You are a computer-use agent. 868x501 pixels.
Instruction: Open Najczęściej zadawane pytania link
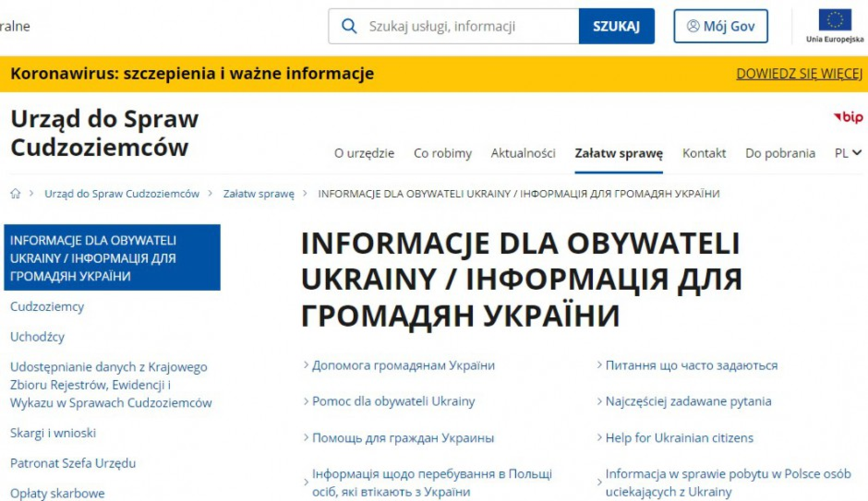pyautogui.click(x=688, y=401)
